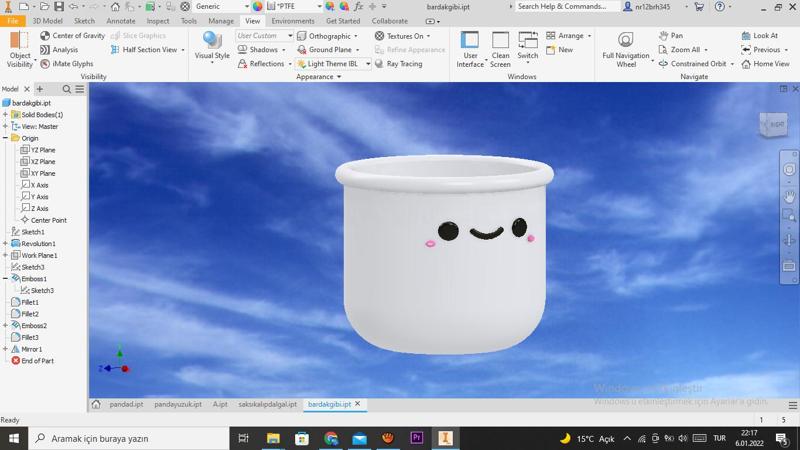
Task: Open the File menu button
Action: pyautogui.click(x=12, y=21)
